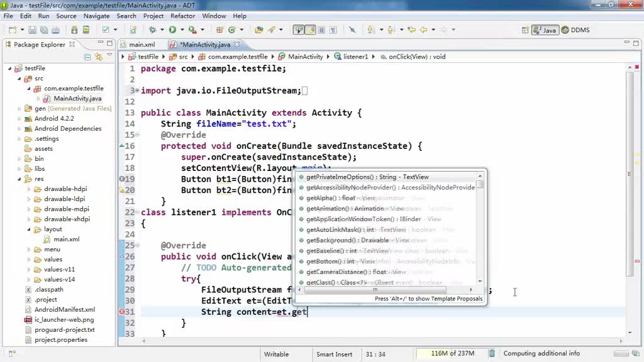Select MainActivity.java in Package Explorer
644x362 pixels.
click(77, 99)
